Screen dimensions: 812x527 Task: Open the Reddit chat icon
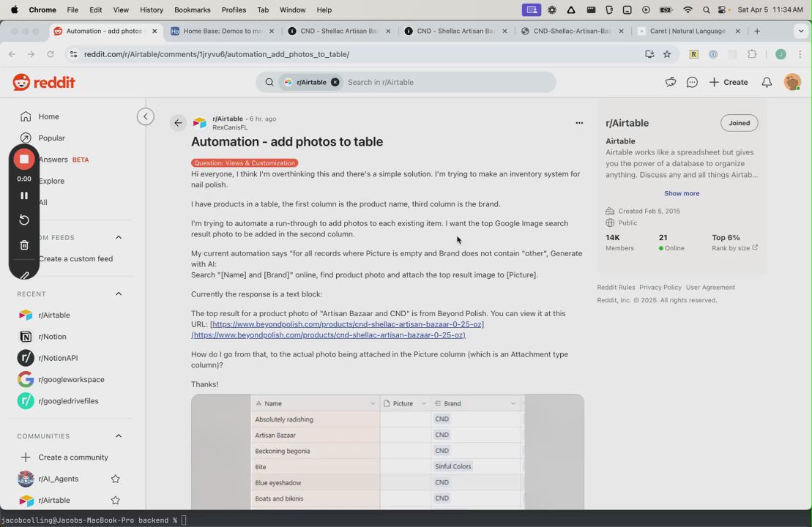692,82
